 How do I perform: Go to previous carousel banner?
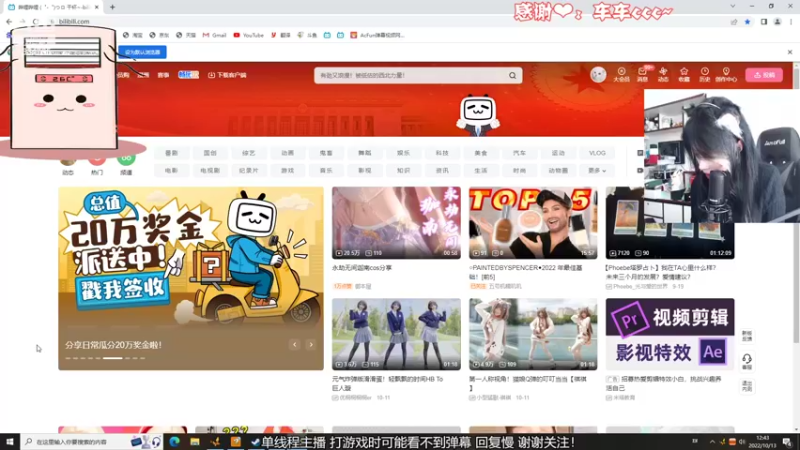[294, 345]
